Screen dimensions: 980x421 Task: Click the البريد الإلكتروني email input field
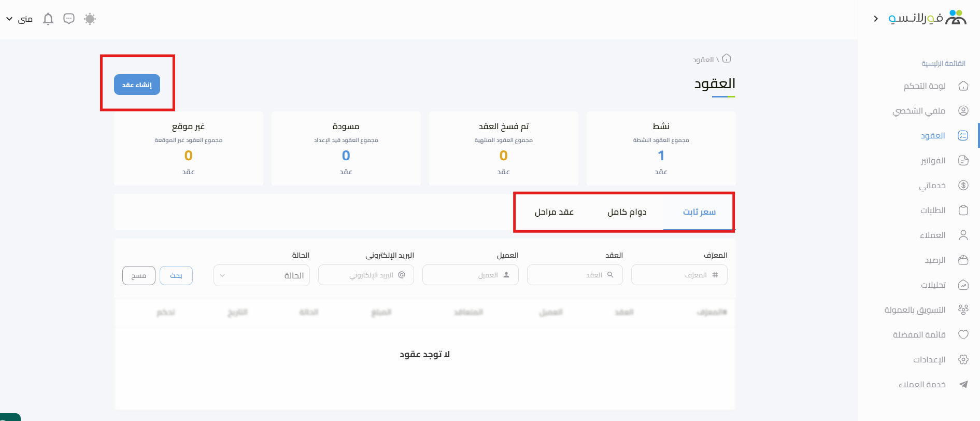coord(366,275)
